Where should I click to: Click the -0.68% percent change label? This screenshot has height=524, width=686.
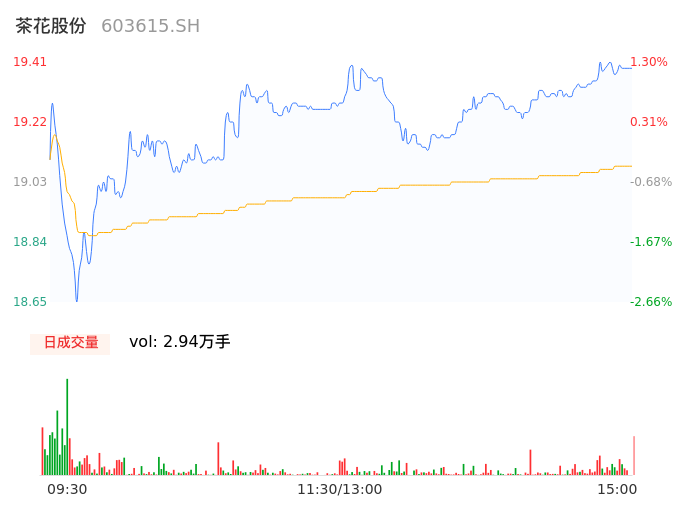pyautogui.click(x=651, y=182)
